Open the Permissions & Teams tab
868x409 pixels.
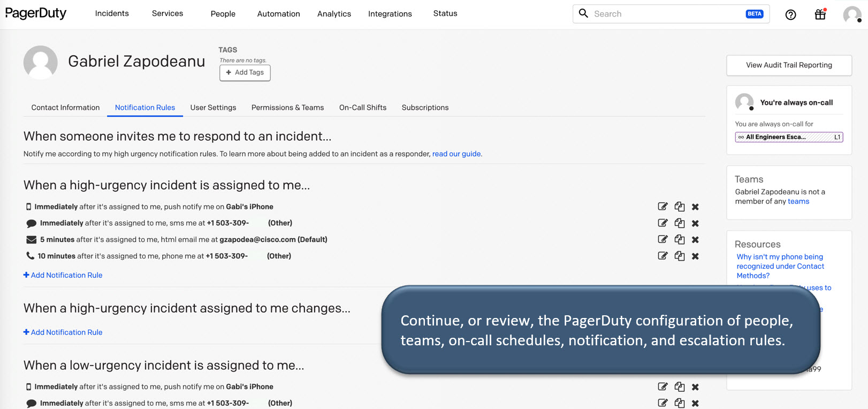(287, 108)
